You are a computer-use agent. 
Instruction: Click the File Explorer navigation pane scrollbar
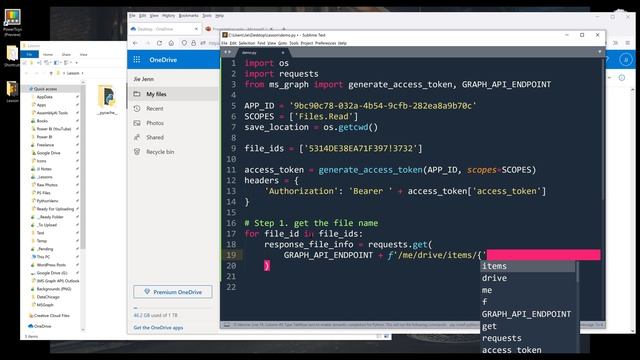[83, 167]
